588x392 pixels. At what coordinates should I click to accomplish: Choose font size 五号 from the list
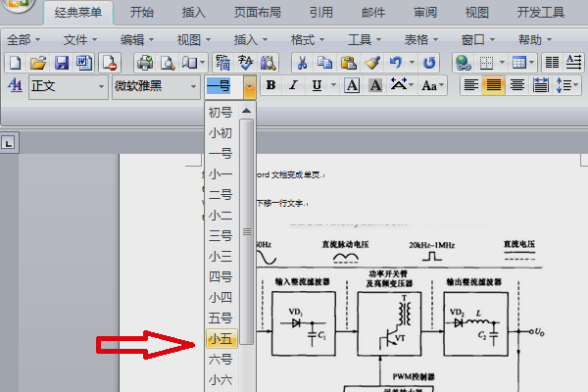221,318
